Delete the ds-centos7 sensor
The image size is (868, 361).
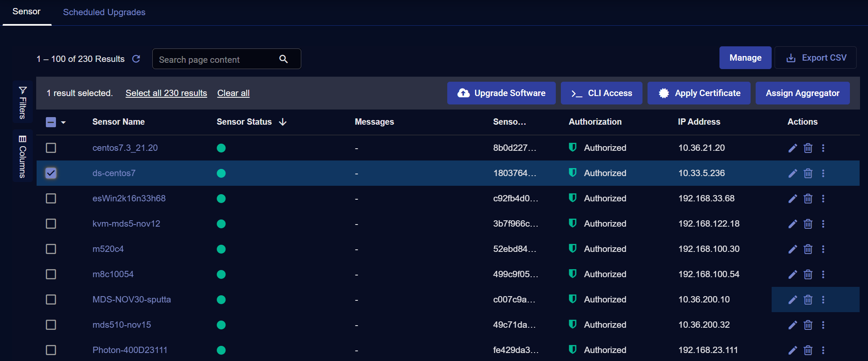coord(808,174)
